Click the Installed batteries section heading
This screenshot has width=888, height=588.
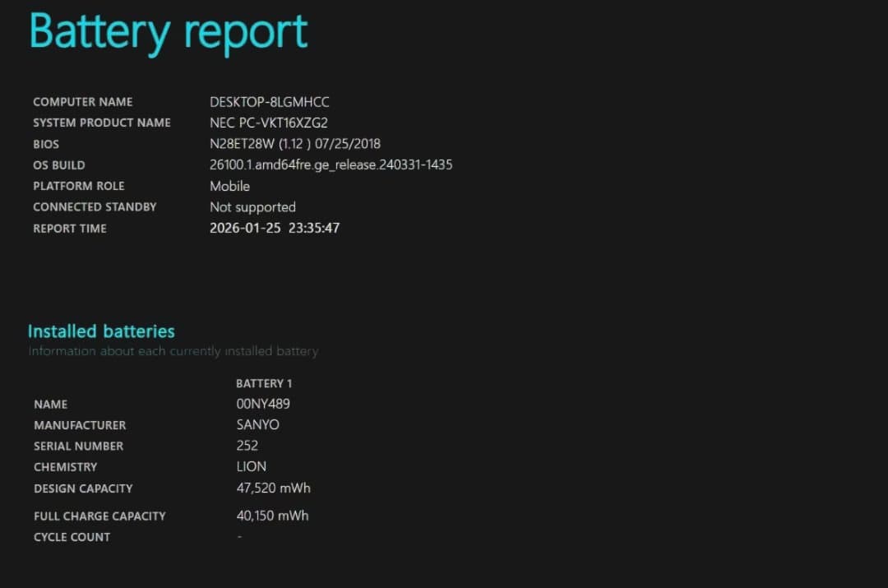pyautogui.click(x=101, y=331)
